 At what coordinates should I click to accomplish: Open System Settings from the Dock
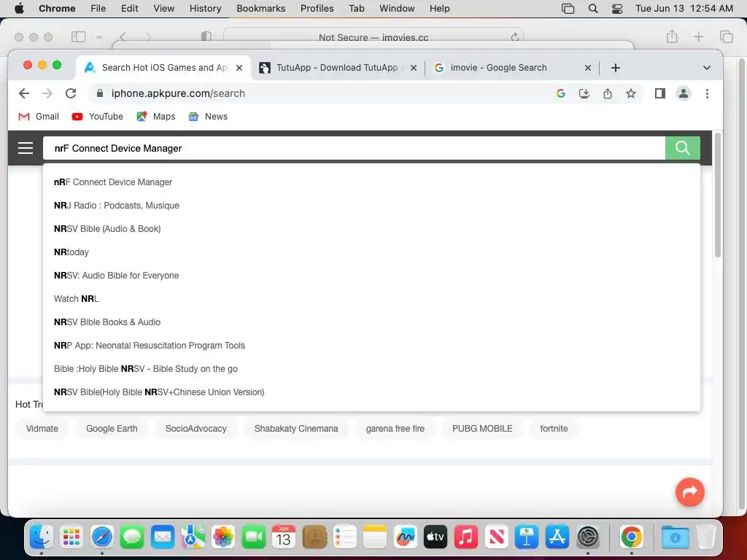tap(587, 537)
